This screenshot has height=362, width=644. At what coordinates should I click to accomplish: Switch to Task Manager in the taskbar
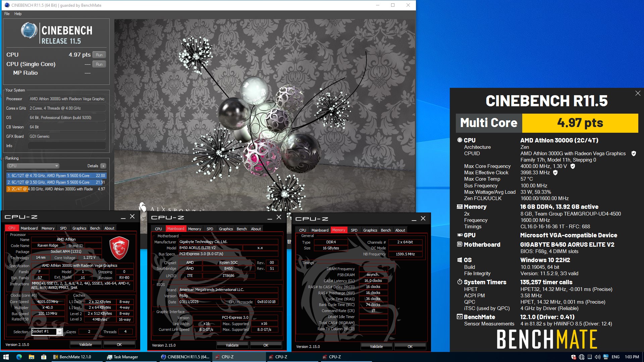click(130, 357)
